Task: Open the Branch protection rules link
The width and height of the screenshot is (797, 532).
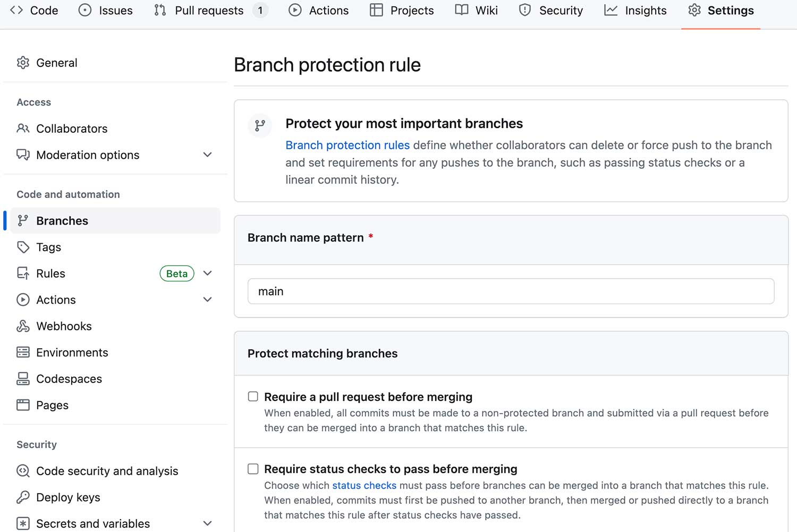Action: tap(347, 145)
